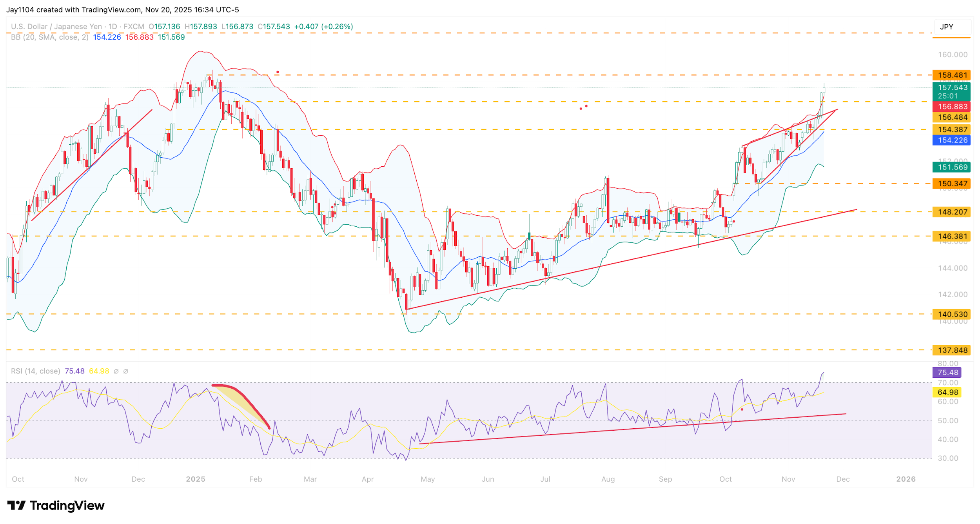
Task: Click the TradingView wordmark text
Action: pos(67,506)
